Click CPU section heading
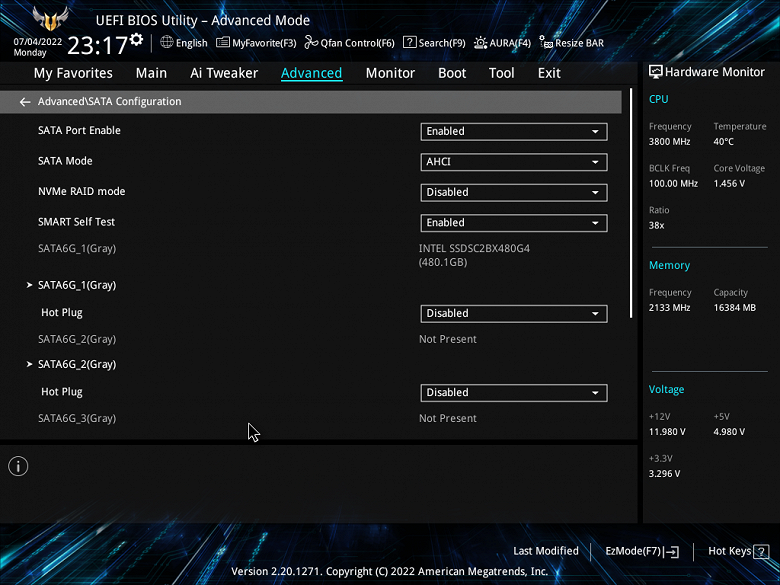The width and height of the screenshot is (780, 585). tap(658, 99)
